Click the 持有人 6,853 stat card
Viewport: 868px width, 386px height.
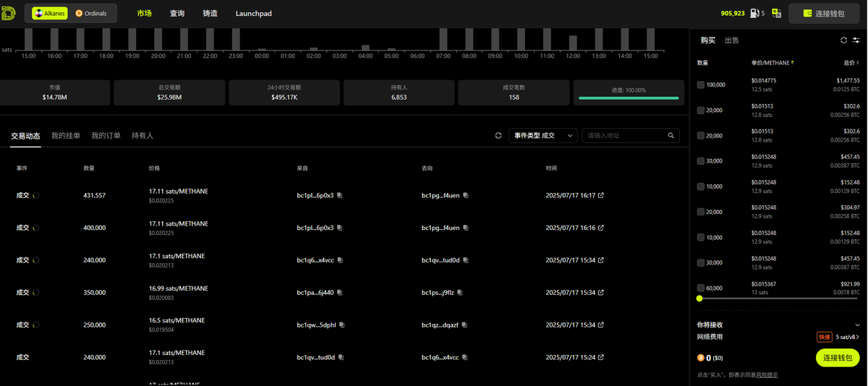(x=399, y=93)
